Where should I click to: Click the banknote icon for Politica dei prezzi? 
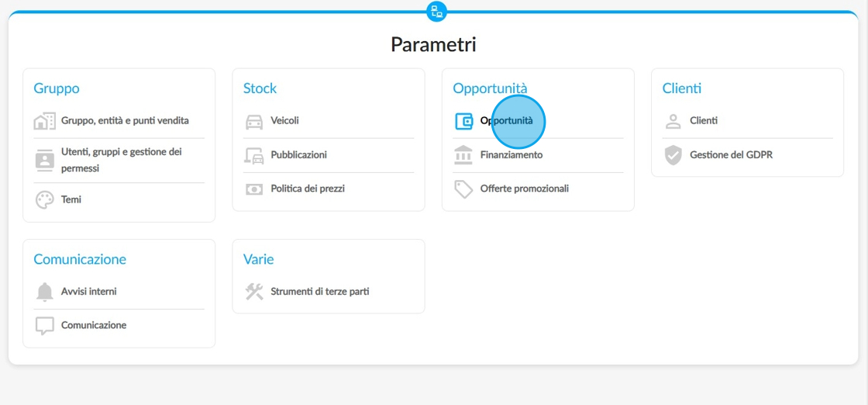pyautogui.click(x=254, y=189)
